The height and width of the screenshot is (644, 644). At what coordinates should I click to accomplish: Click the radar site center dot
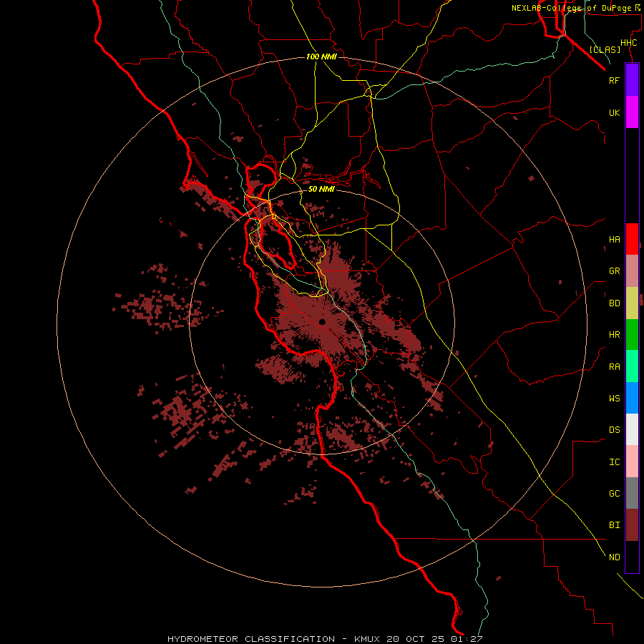coord(322,322)
